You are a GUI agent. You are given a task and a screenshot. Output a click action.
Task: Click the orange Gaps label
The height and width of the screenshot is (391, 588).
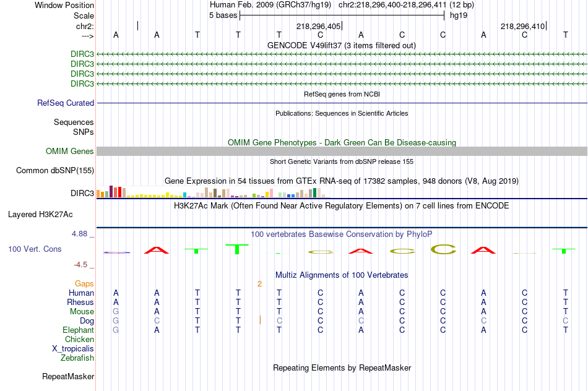pyautogui.click(x=84, y=284)
